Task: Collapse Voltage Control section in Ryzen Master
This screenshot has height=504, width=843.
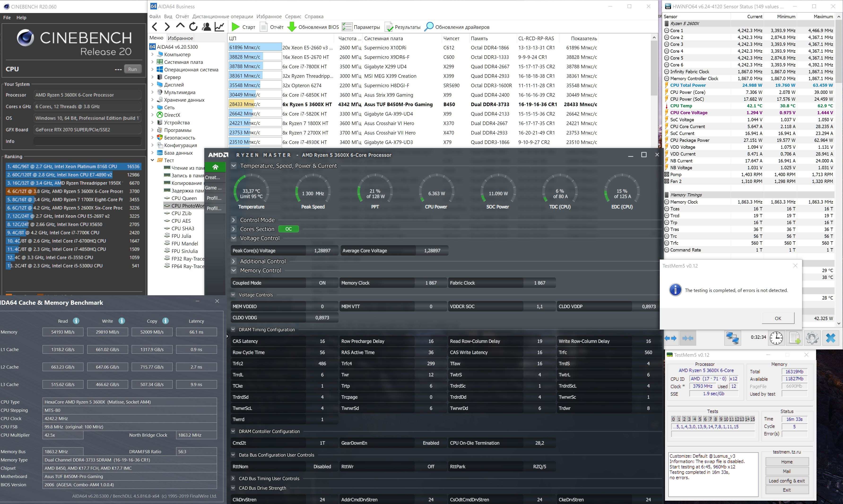Action: [234, 238]
